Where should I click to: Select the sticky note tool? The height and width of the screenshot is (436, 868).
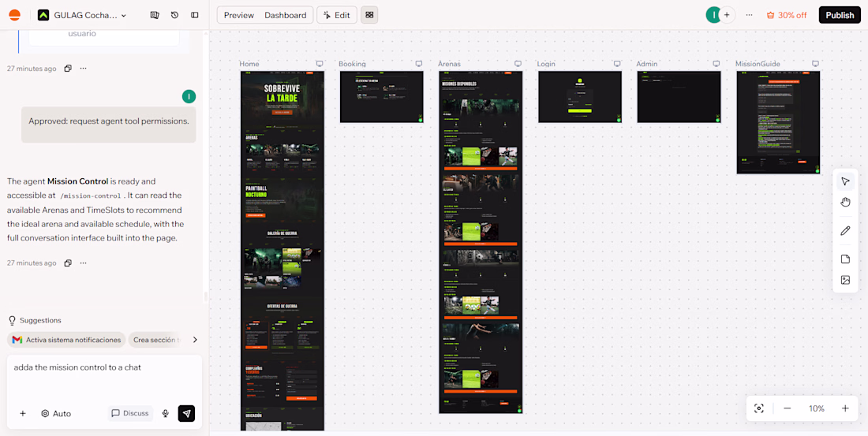pos(845,259)
